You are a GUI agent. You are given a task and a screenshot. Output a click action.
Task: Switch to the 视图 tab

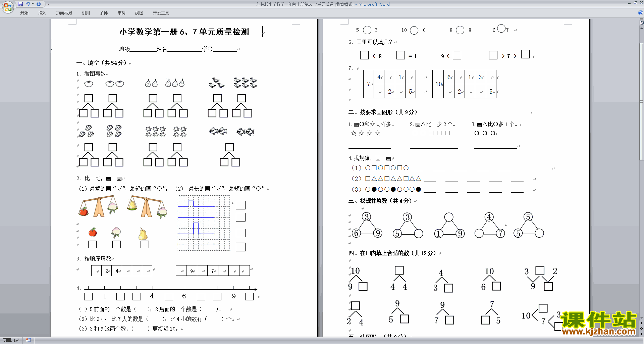pyautogui.click(x=139, y=13)
